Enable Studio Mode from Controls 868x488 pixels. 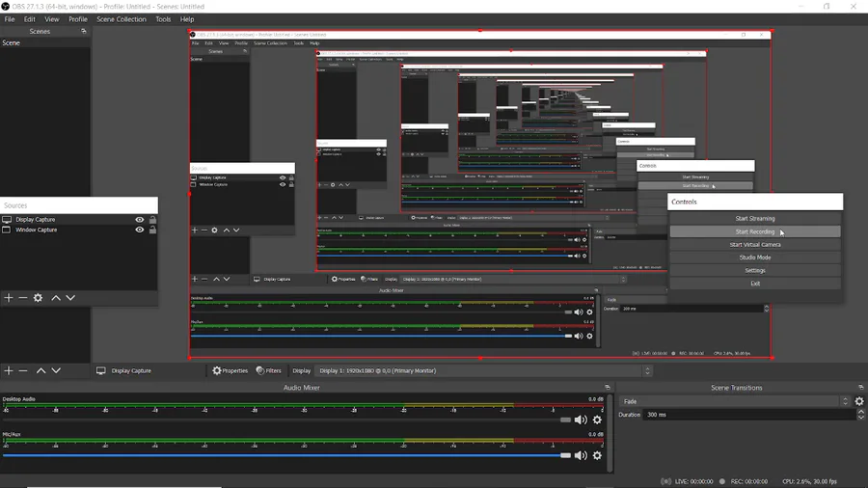pos(755,258)
